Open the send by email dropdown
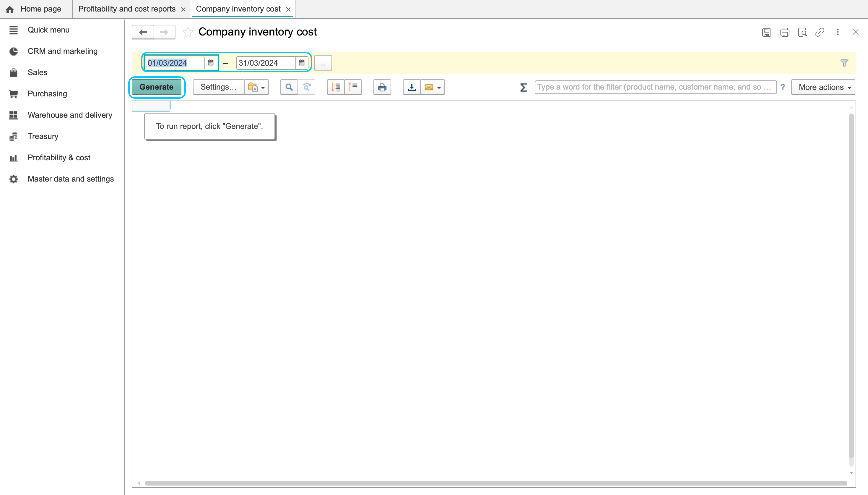Image resolution: width=868 pixels, height=495 pixels. point(433,87)
